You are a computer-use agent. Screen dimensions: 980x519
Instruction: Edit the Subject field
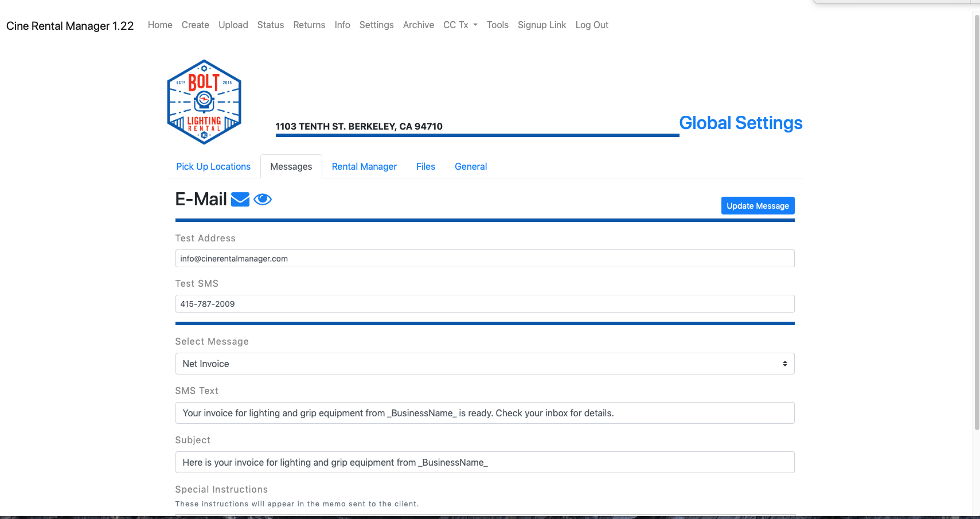click(485, 462)
